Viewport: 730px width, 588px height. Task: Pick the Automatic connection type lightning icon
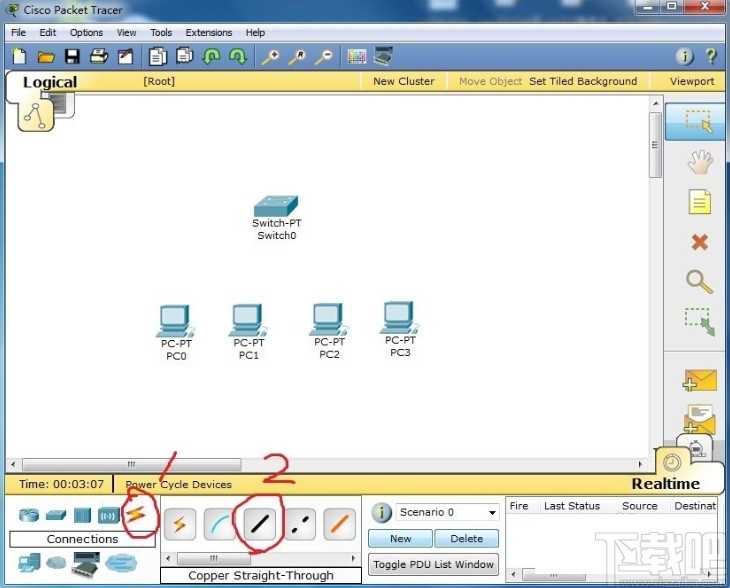180,524
